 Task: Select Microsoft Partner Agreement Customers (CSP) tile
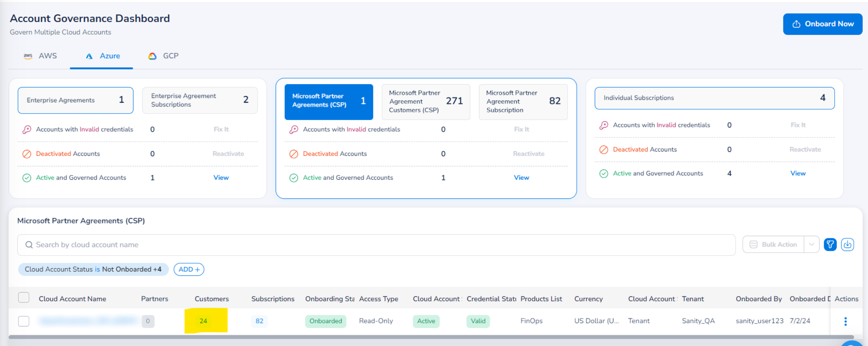point(426,102)
